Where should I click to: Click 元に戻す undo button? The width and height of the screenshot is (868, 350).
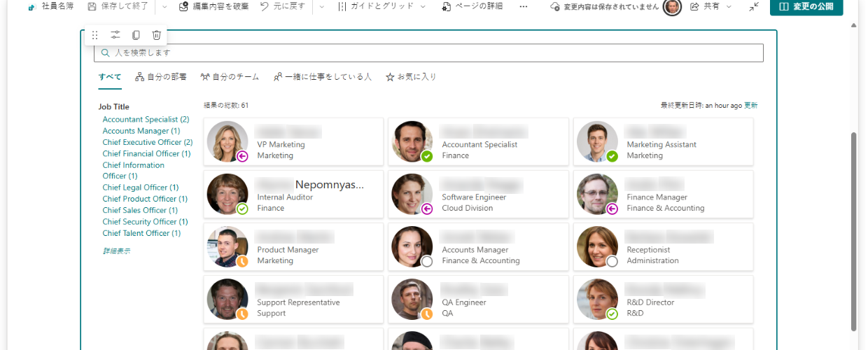pyautogui.click(x=282, y=6)
